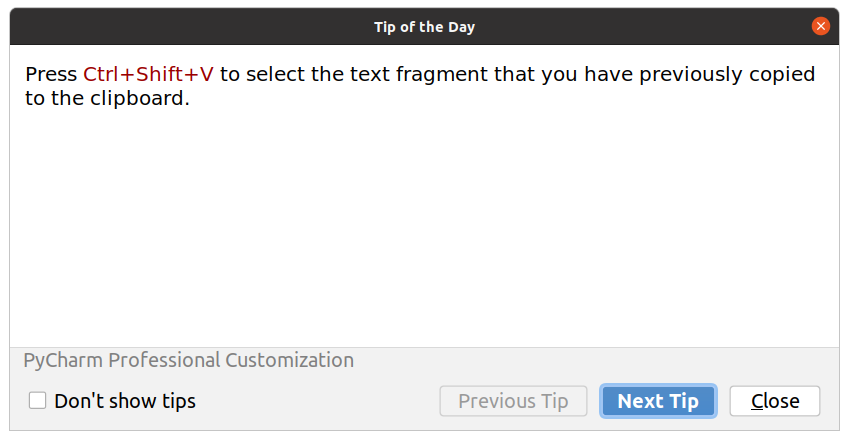Dismiss dialog using the Close button
The height and width of the screenshot is (440, 849).
775,401
